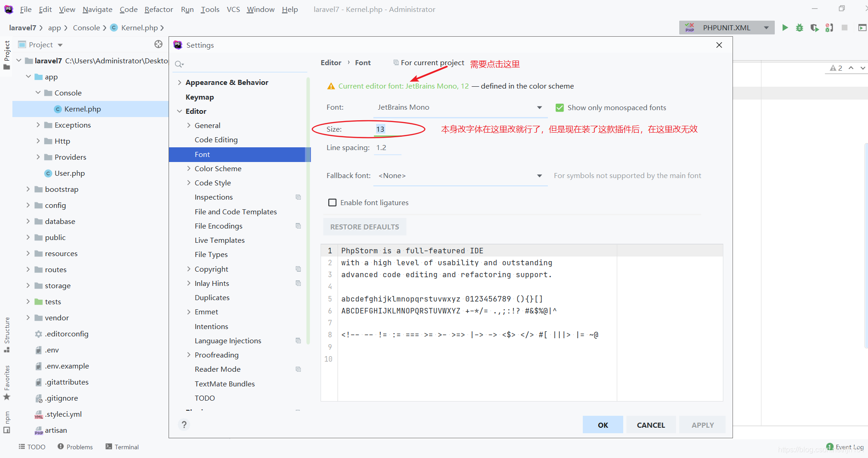Go to next highlighted problem arrow
This screenshot has width=868, height=458.
click(x=862, y=68)
